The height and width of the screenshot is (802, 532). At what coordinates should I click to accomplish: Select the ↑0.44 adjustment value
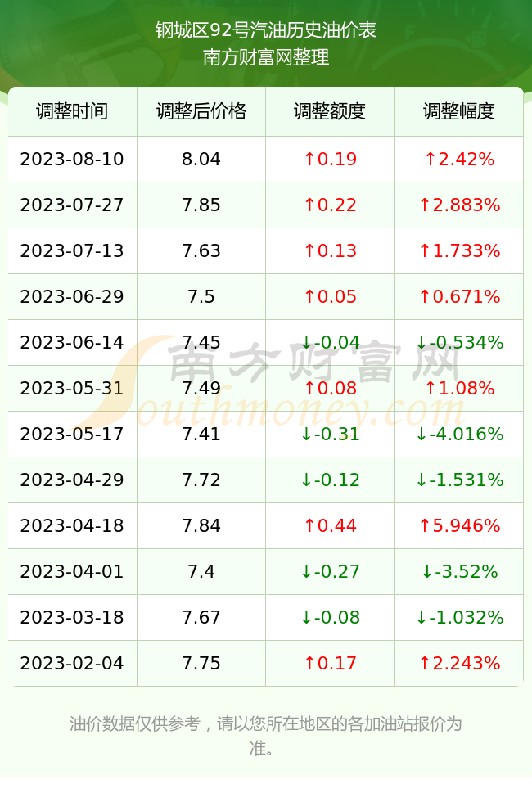pos(330,525)
